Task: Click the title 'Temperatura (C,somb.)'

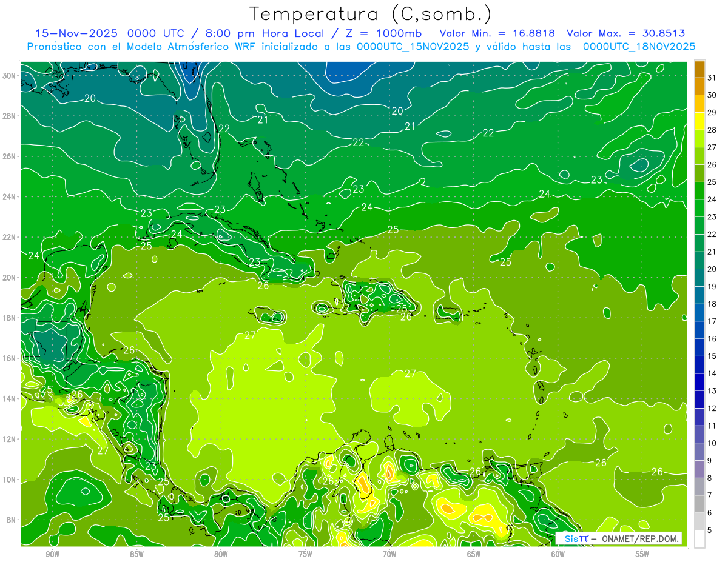Action: click(370, 14)
